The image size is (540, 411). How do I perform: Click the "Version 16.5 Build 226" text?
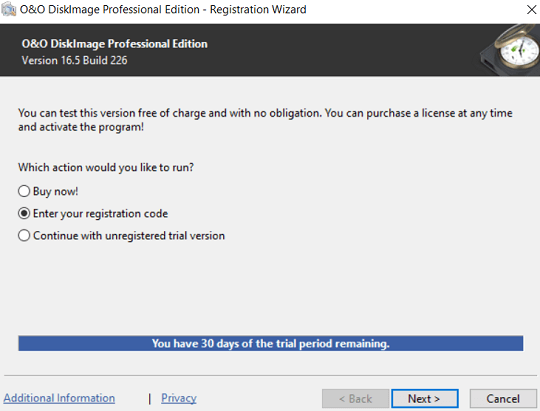click(74, 60)
